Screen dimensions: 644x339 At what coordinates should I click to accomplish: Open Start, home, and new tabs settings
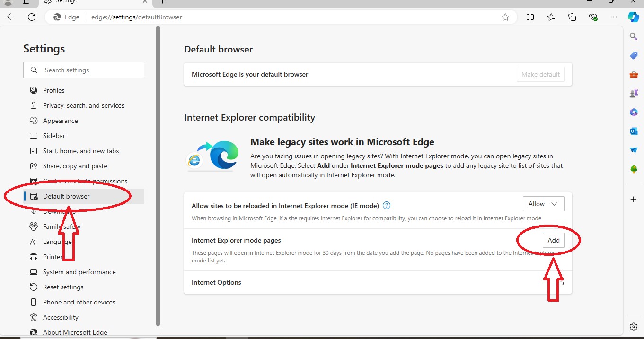pyautogui.click(x=84, y=151)
